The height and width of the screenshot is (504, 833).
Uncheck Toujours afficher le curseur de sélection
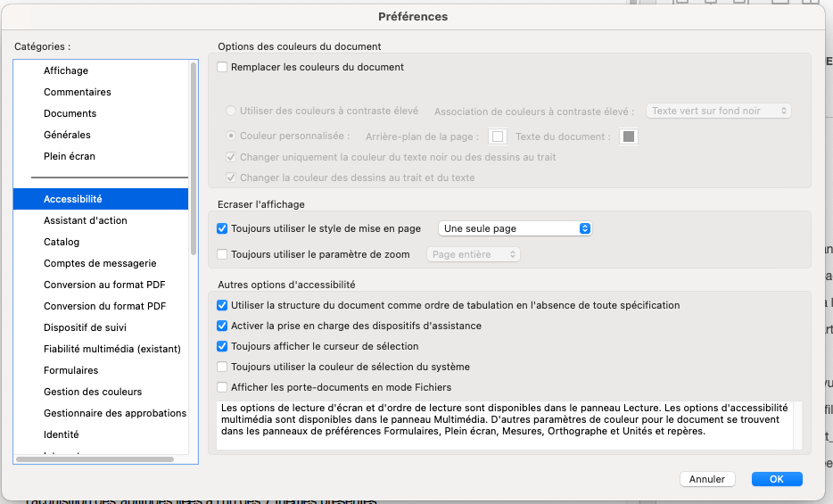click(x=222, y=346)
